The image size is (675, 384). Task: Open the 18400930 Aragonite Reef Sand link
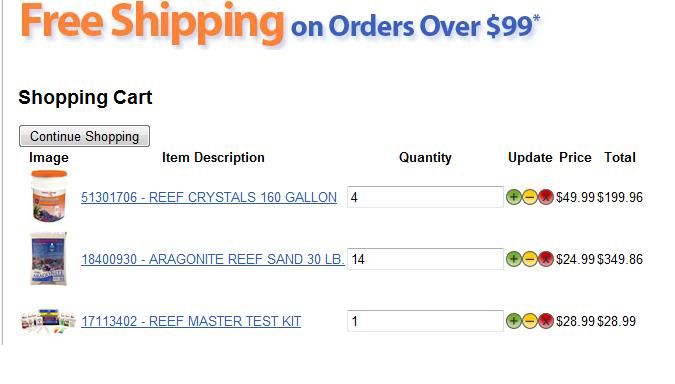pyautogui.click(x=213, y=259)
